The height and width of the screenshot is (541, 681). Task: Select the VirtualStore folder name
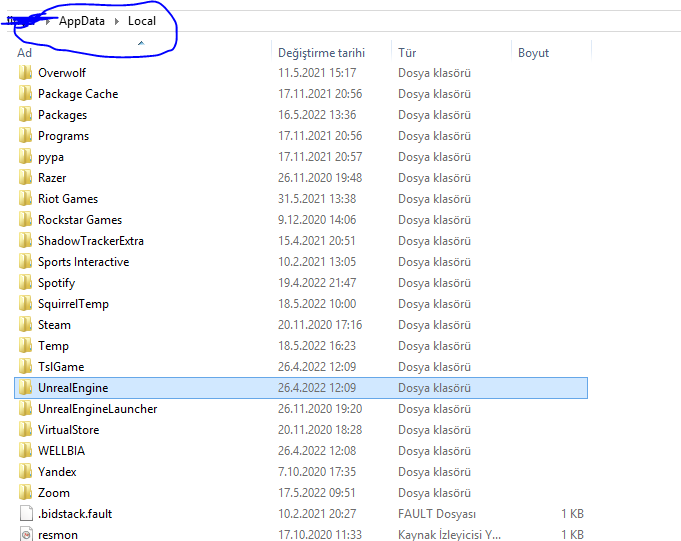[69, 429]
